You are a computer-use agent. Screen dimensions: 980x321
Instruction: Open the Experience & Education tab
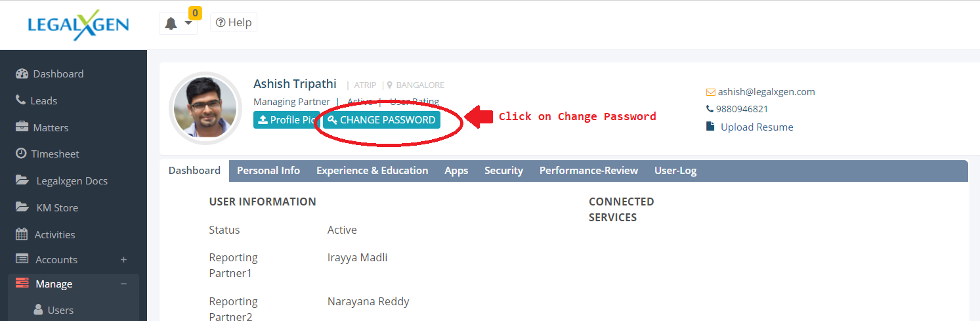[372, 171]
